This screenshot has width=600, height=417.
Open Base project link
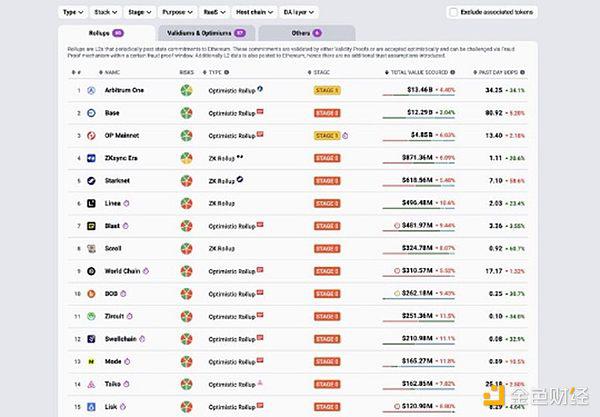click(x=112, y=113)
